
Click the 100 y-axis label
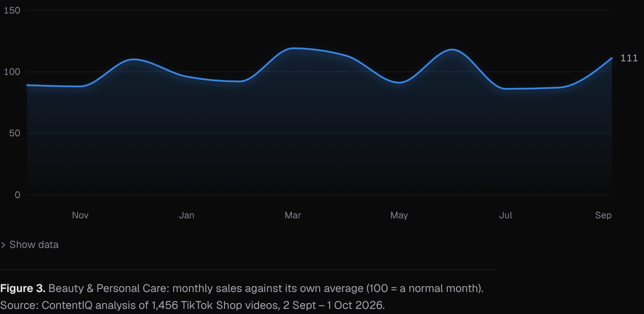pos(12,72)
